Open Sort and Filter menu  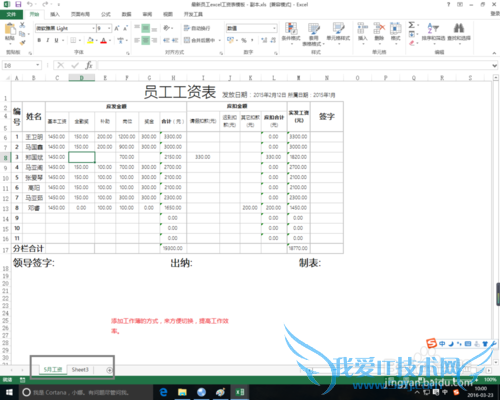pos(433,32)
